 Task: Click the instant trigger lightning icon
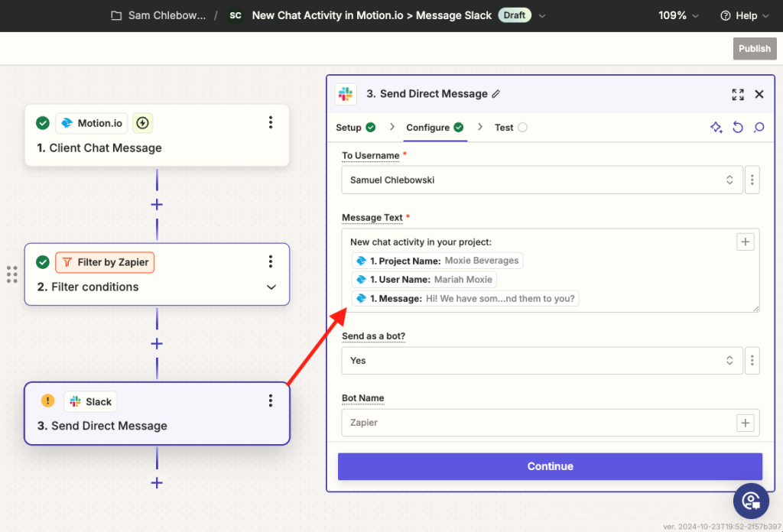pyautogui.click(x=143, y=123)
